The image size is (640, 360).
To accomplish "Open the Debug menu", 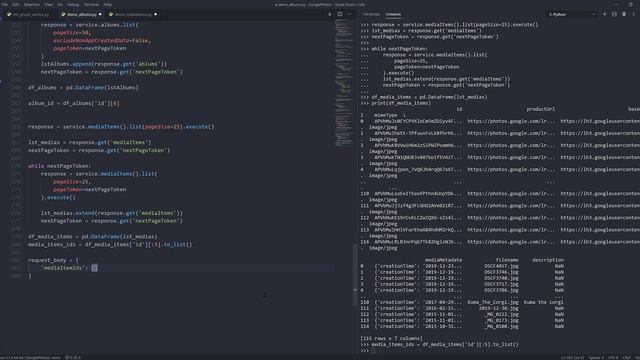I will (73, 4).
